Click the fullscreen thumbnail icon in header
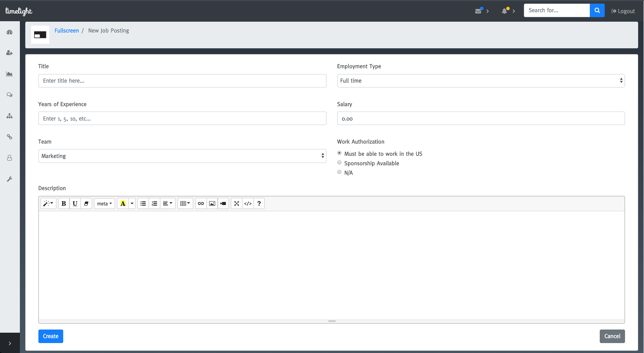The width and height of the screenshot is (644, 353). coord(40,35)
